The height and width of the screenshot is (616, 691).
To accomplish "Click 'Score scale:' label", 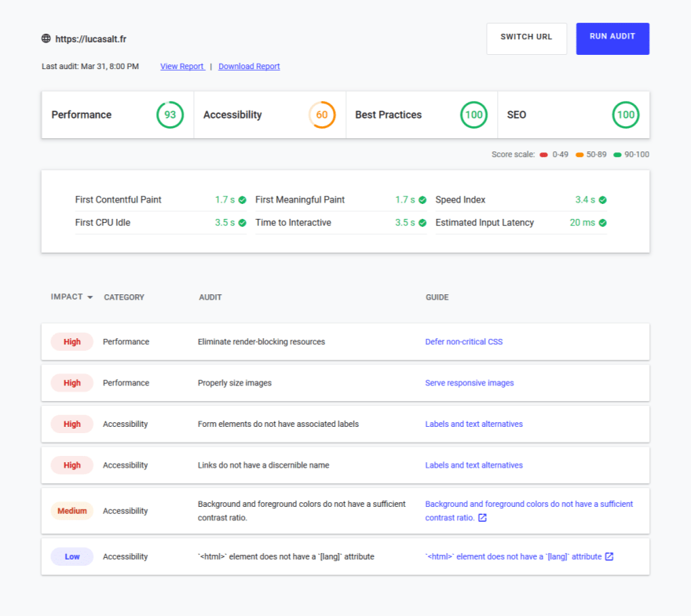I will click(x=513, y=155).
